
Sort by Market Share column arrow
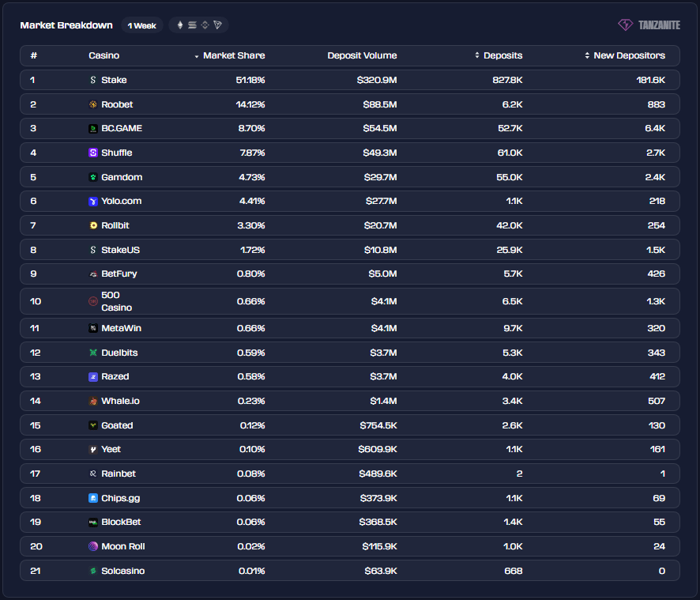[x=197, y=56]
